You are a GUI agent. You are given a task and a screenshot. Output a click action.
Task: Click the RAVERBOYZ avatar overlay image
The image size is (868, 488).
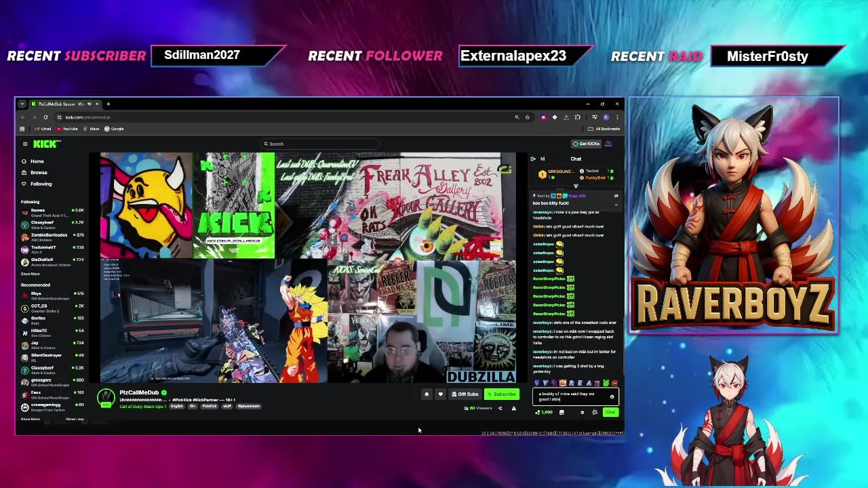pos(734,216)
